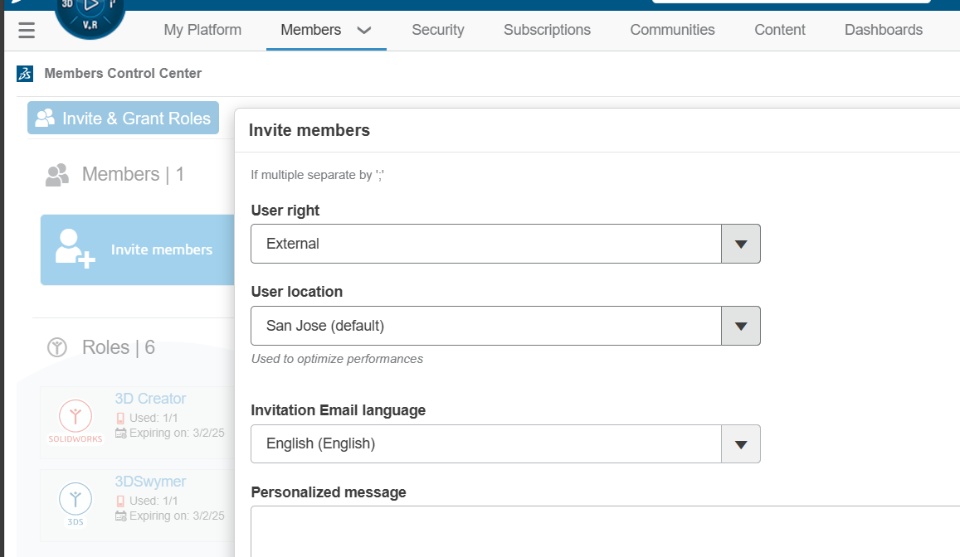The image size is (960, 557).
Task: Click the Roles section icon
Action: pos(57,348)
